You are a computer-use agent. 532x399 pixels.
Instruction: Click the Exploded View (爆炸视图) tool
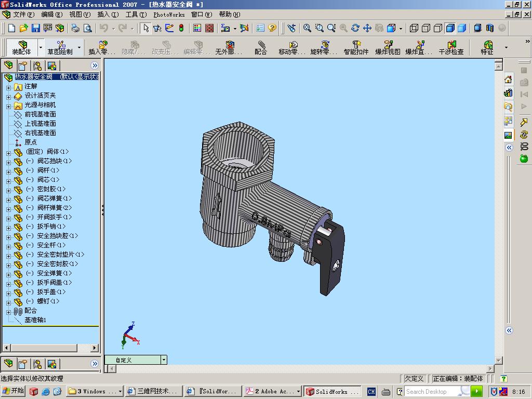(x=388, y=48)
